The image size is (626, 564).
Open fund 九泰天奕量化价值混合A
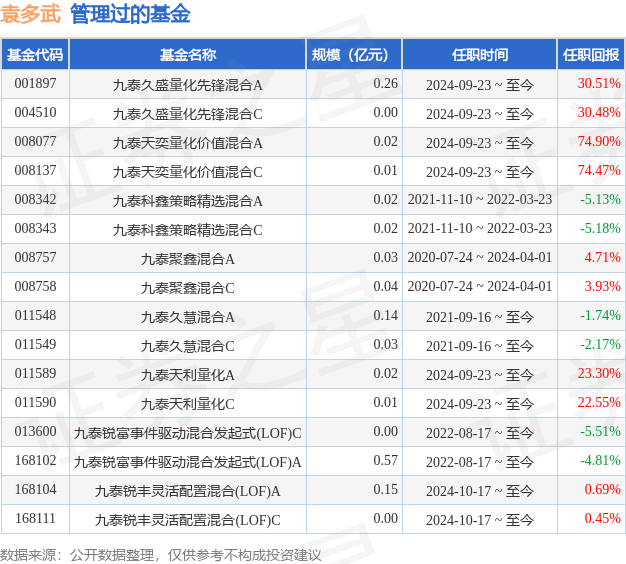[x=187, y=142]
